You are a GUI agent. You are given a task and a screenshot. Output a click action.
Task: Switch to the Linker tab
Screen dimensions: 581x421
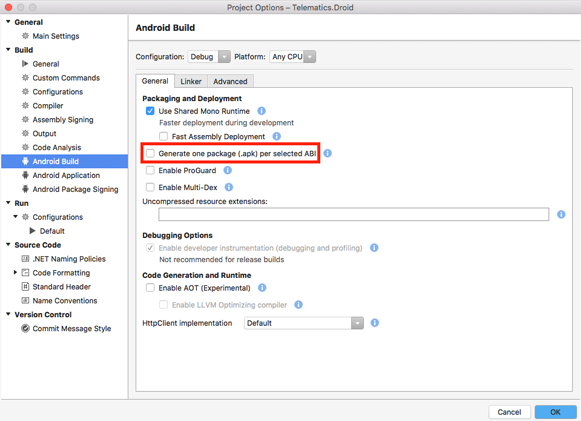pyautogui.click(x=191, y=81)
